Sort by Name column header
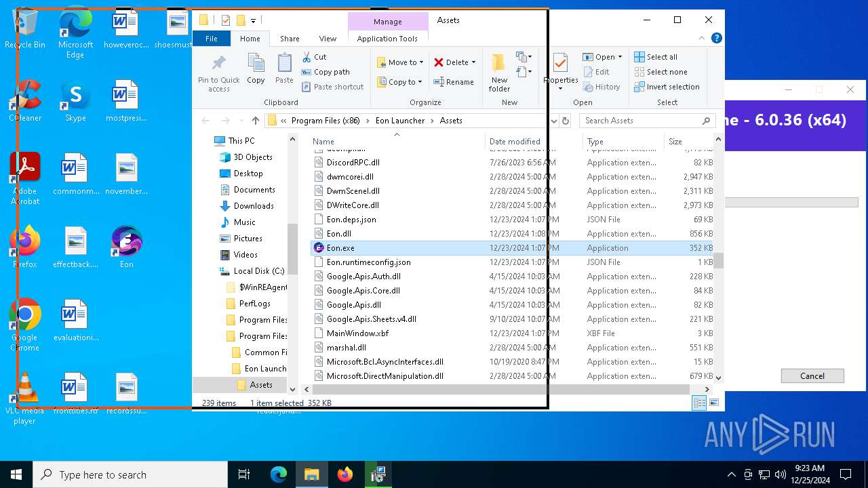Viewport: 868px width, 488px height. [397, 142]
